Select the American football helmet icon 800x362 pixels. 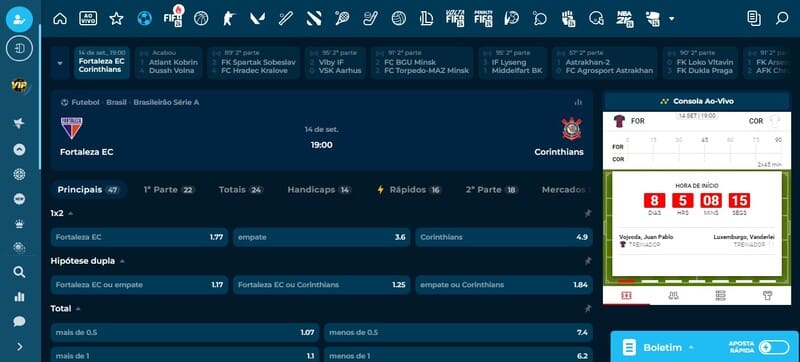(x=596, y=19)
